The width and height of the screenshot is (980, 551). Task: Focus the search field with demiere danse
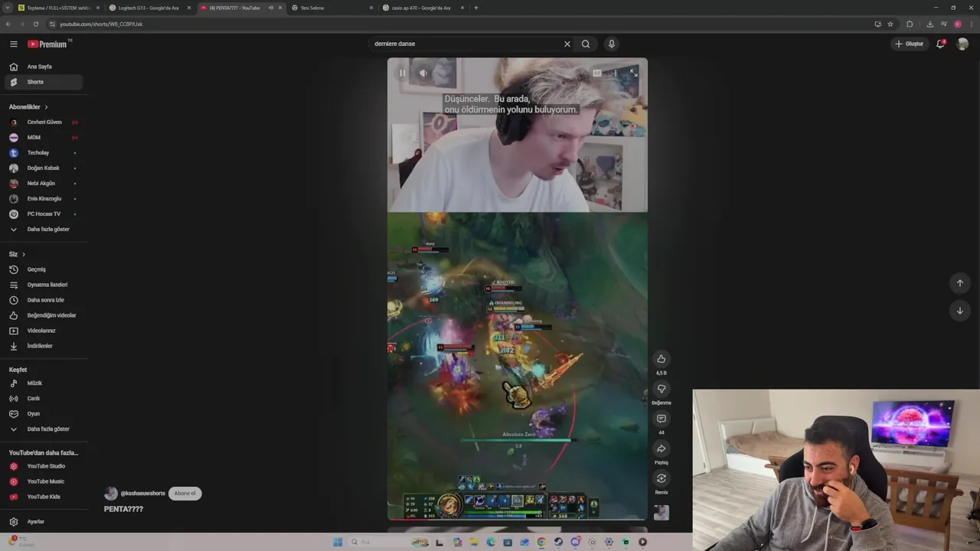point(467,44)
